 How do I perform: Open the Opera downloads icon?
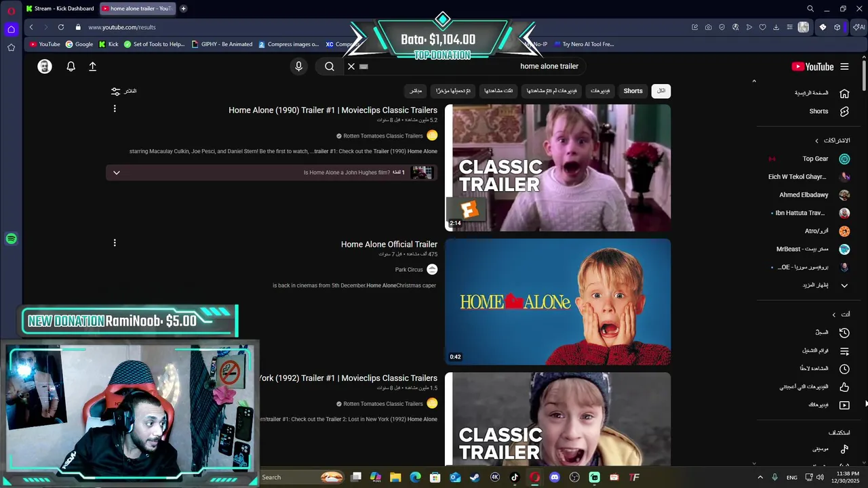click(x=776, y=27)
